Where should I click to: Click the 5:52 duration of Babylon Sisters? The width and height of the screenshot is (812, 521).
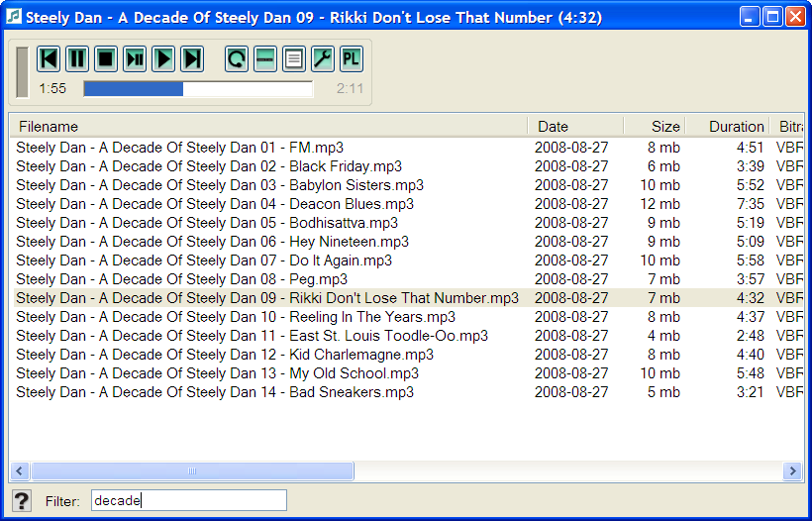pos(751,185)
